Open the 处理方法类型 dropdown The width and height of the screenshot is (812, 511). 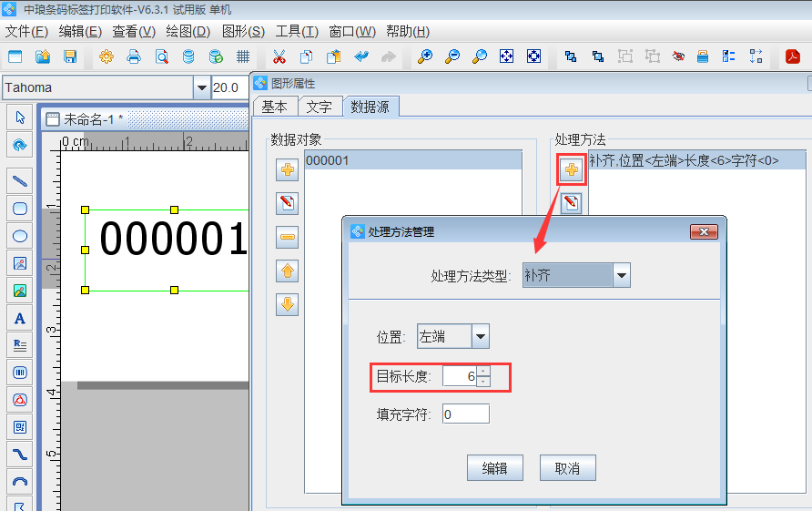[x=621, y=275]
